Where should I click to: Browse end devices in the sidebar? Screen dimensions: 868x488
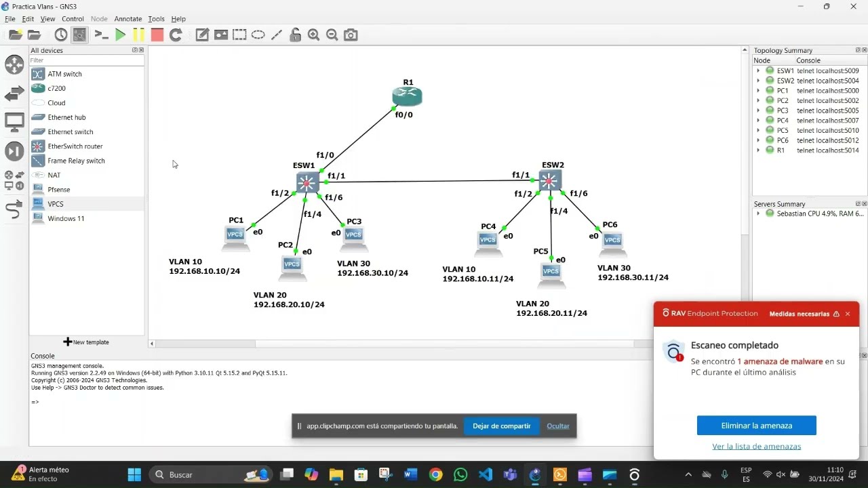coord(14,123)
